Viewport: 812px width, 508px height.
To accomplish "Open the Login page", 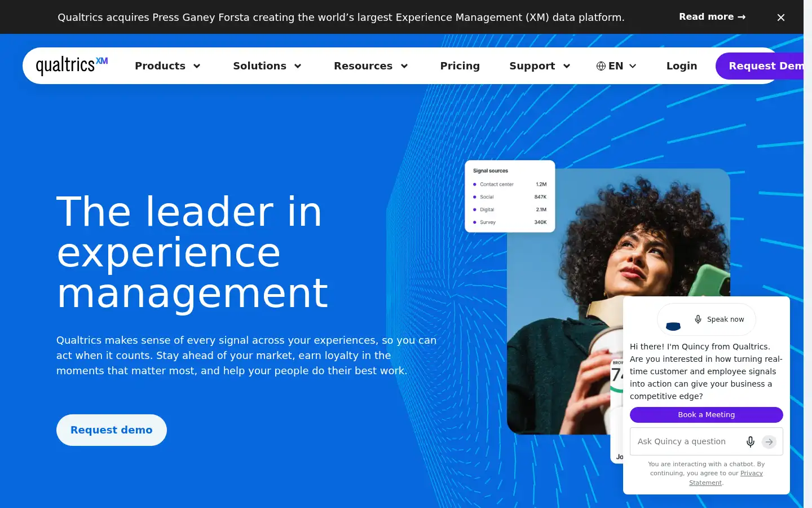I will (x=682, y=66).
